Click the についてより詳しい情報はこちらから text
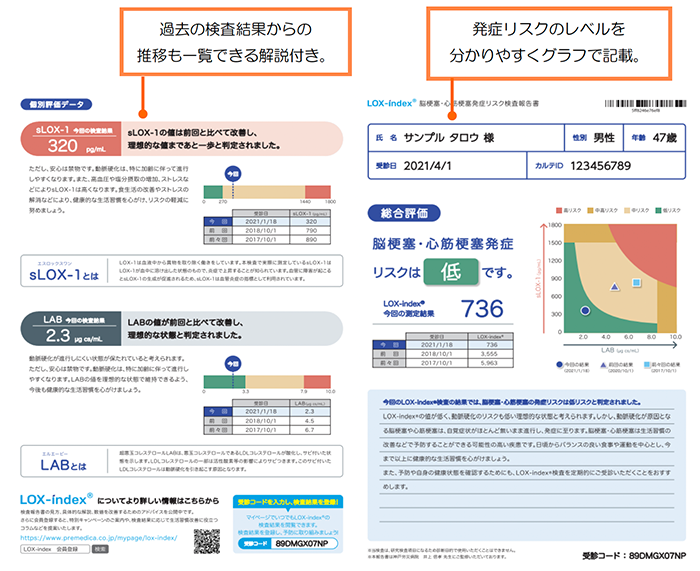This screenshot has width=700, height=571. tap(158, 500)
